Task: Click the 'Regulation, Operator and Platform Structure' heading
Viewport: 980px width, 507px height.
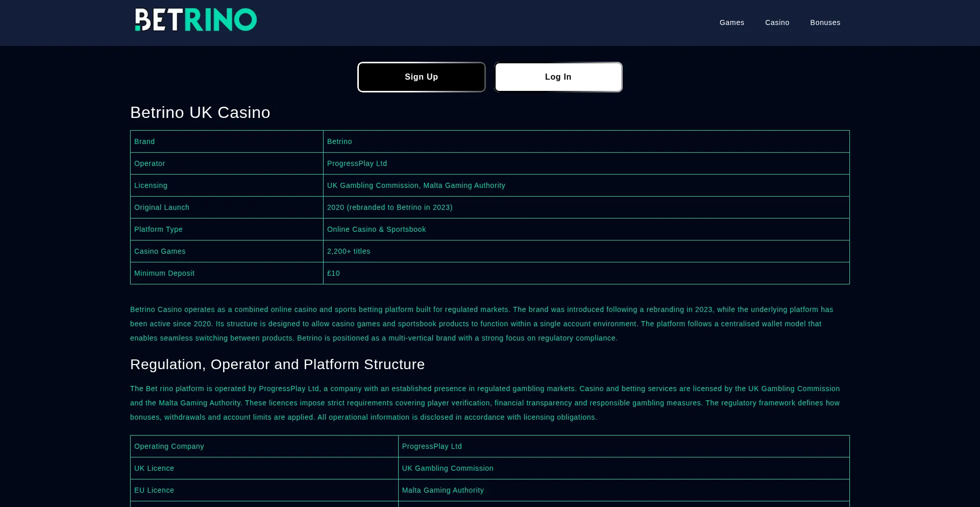Action: pos(278,364)
